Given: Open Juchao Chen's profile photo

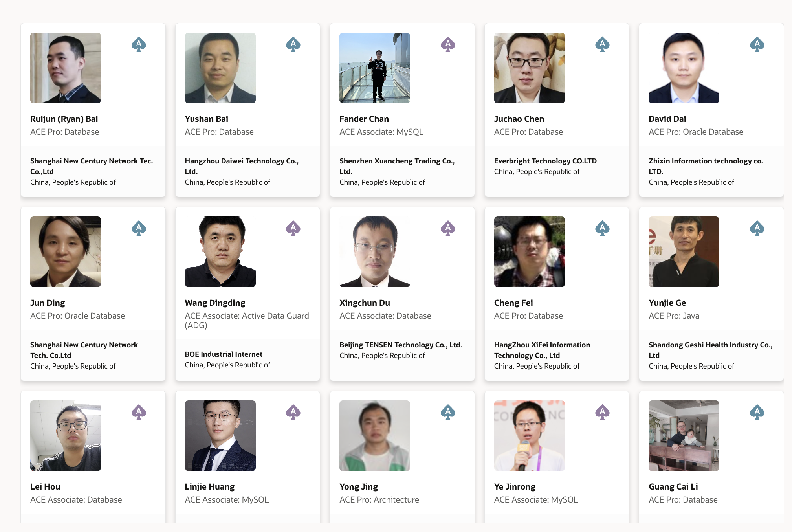Looking at the screenshot, I should tap(529, 68).
